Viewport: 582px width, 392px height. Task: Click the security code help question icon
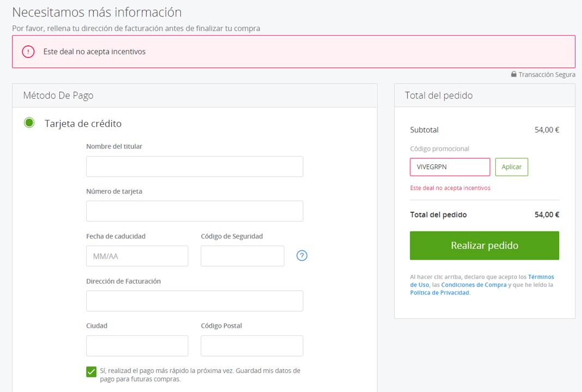302,255
